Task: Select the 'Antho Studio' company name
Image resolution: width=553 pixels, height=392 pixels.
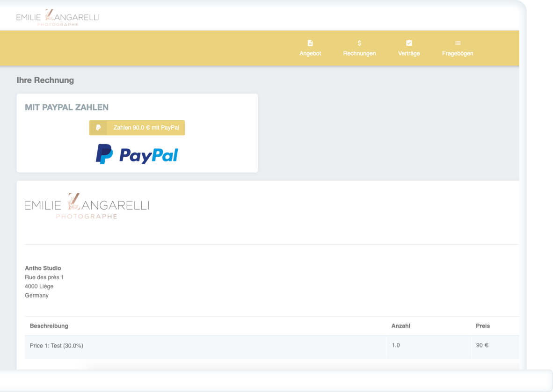Action: click(43, 268)
